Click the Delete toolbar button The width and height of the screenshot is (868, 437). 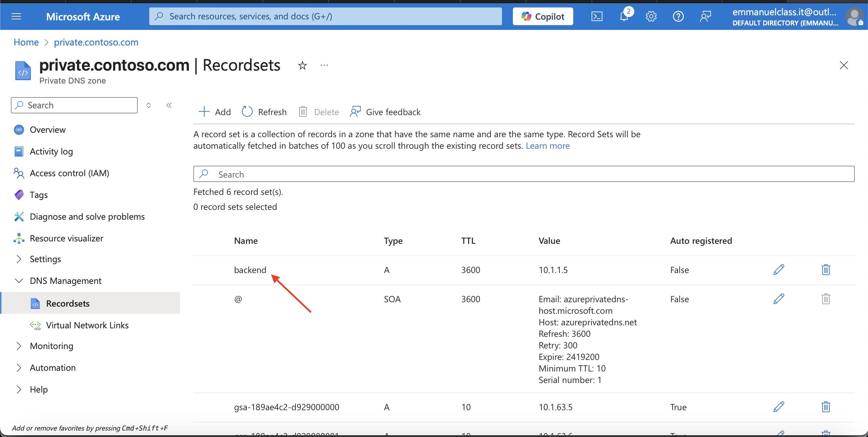(x=319, y=112)
